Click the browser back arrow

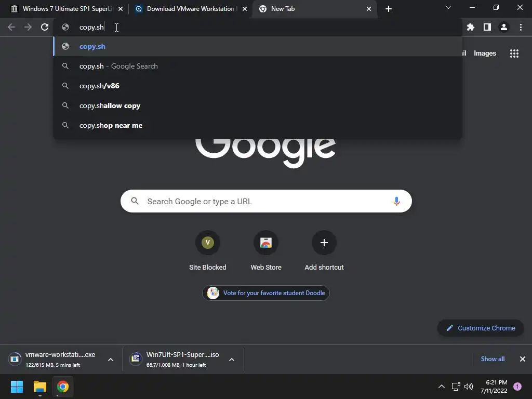tap(11, 27)
